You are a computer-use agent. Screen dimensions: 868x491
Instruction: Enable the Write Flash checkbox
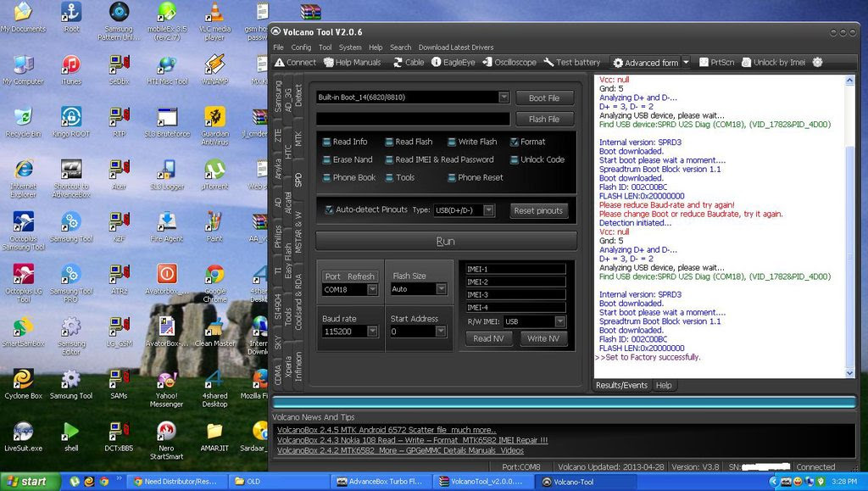452,142
